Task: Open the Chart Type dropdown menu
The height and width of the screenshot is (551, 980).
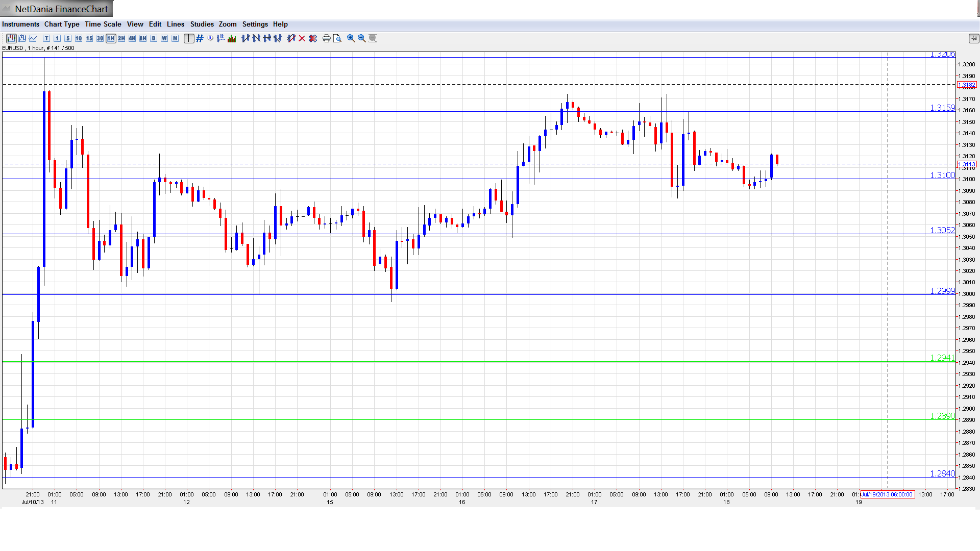Action: tap(62, 24)
